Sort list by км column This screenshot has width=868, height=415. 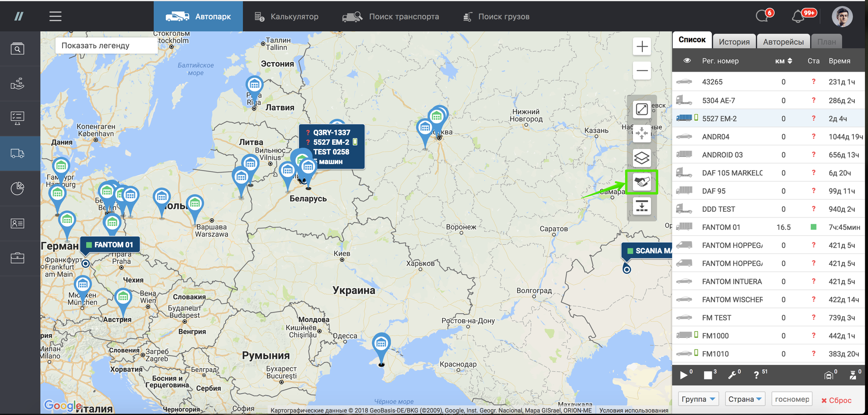coord(783,61)
